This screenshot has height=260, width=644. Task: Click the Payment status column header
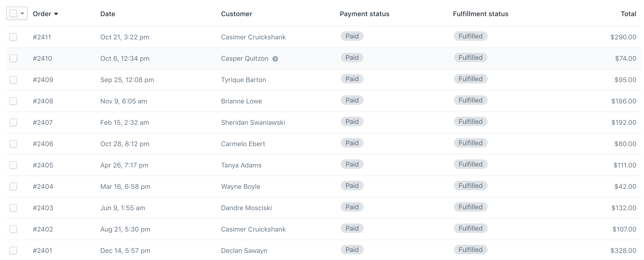click(364, 14)
